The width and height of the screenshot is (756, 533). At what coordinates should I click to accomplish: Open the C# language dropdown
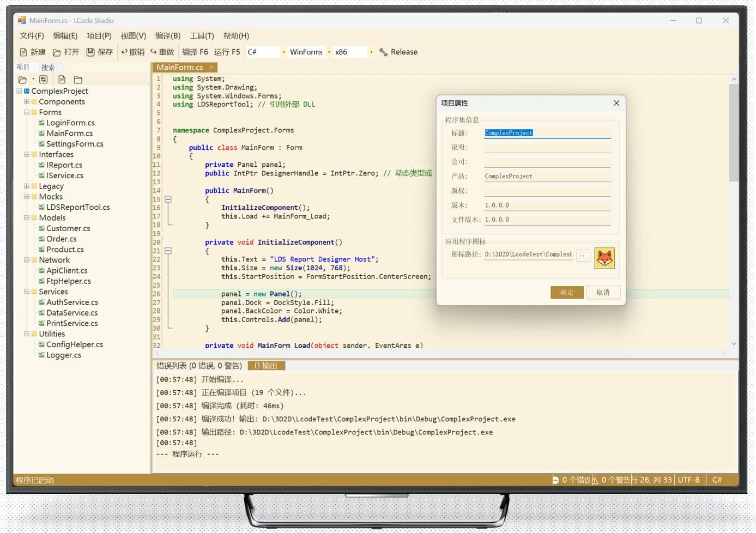283,52
